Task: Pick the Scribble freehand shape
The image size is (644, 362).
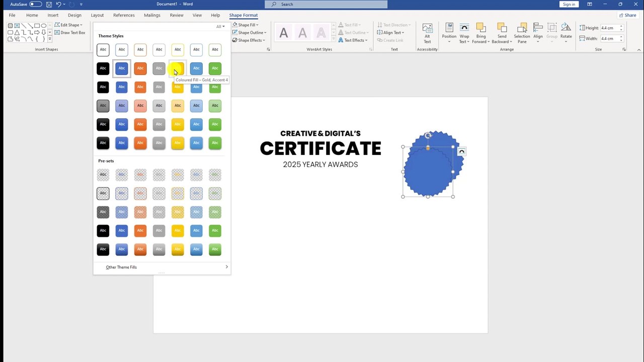Action: click(x=17, y=39)
